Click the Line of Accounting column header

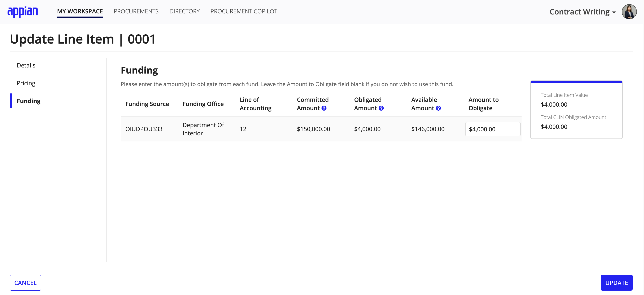coord(256,104)
